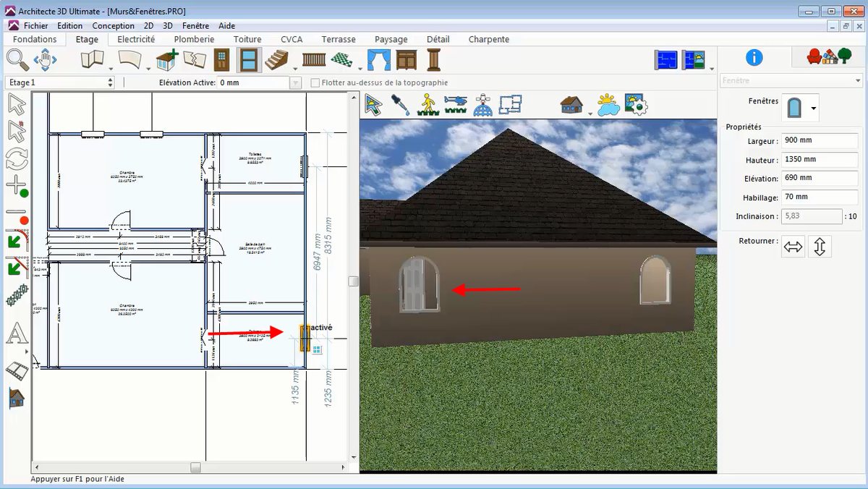Choose the curved wall tool
The height and width of the screenshot is (489, 868).
pyautogui.click(x=129, y=60)
